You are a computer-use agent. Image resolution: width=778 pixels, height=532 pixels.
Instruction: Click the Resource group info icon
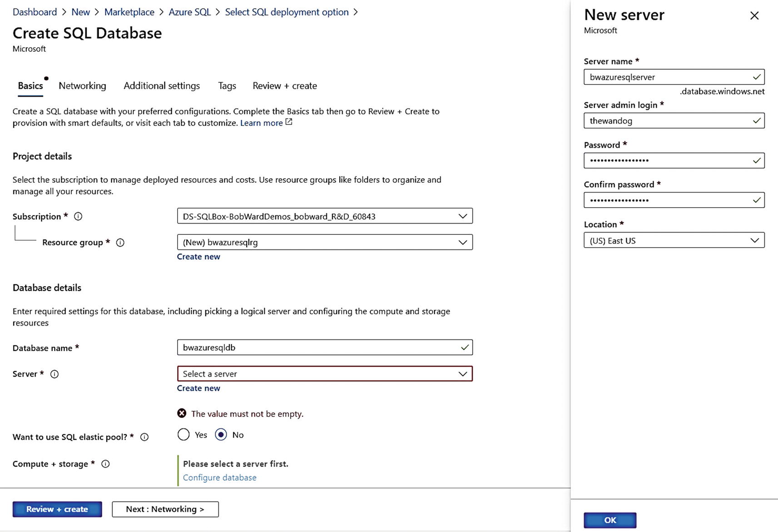pyautogui.click(x=120, y=243)
